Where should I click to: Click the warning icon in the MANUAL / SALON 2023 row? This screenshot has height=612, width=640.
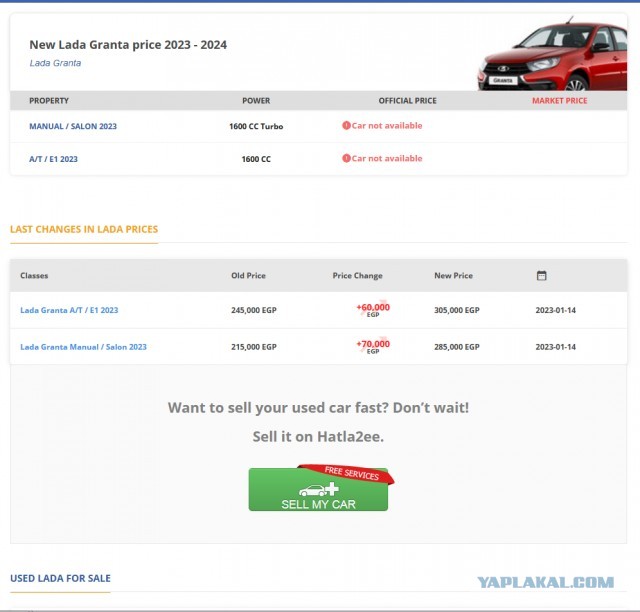click(346, 125)
